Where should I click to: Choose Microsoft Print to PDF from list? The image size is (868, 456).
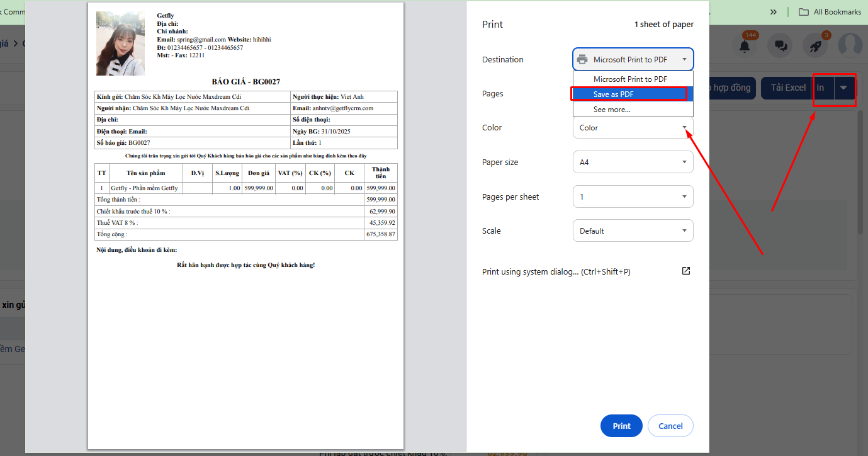click(630, 79)
